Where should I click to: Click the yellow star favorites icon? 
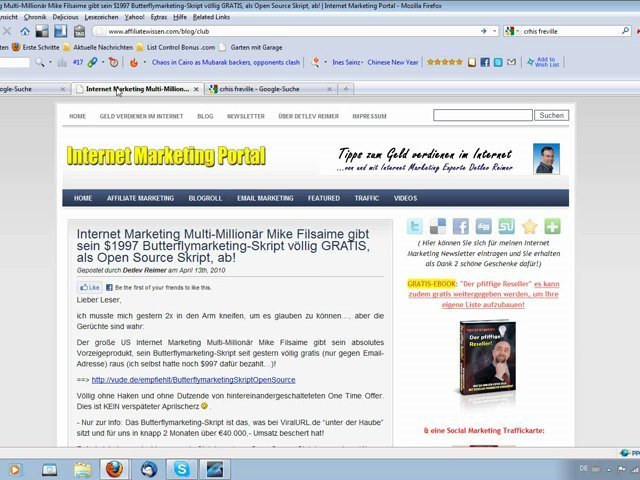529,227
